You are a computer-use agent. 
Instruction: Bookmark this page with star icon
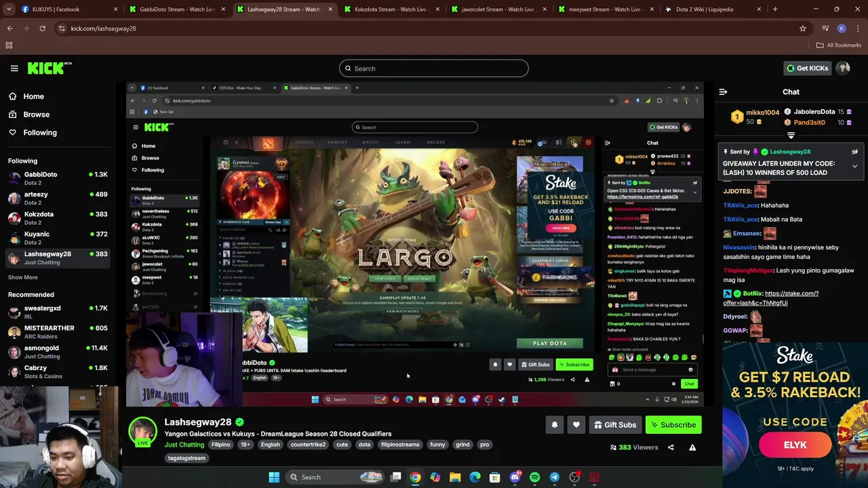click(x=803, y=28)
